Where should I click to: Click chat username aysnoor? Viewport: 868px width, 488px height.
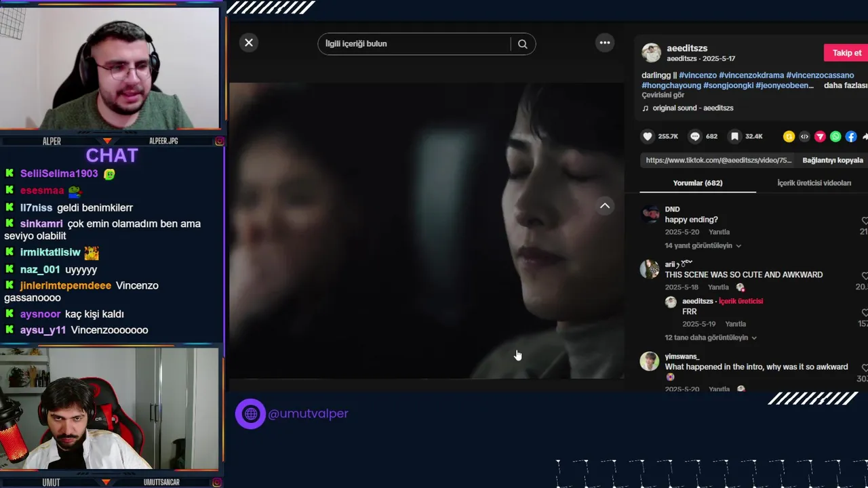pyautogui.click(x=40, y=314)
